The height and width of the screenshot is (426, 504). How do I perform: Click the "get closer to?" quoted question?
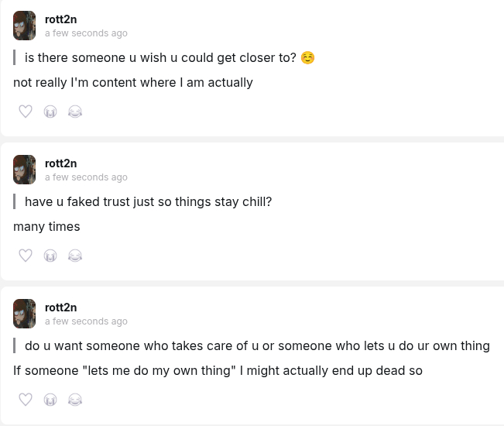click(x=160, y=58)
